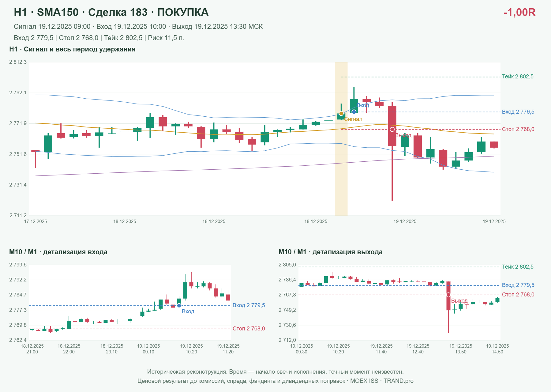Click the white Выход marker on H1 chart
The image size is (551, 392).
(392, 130)
